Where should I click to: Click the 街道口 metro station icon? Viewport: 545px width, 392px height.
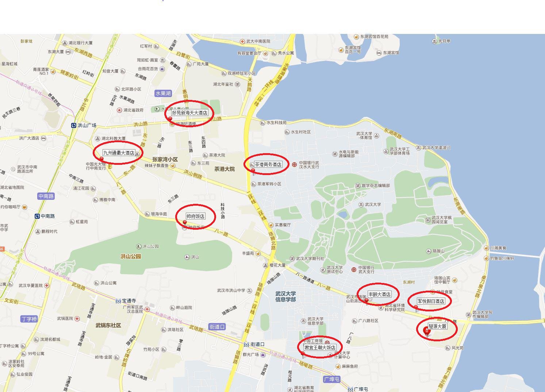[246, 344]
